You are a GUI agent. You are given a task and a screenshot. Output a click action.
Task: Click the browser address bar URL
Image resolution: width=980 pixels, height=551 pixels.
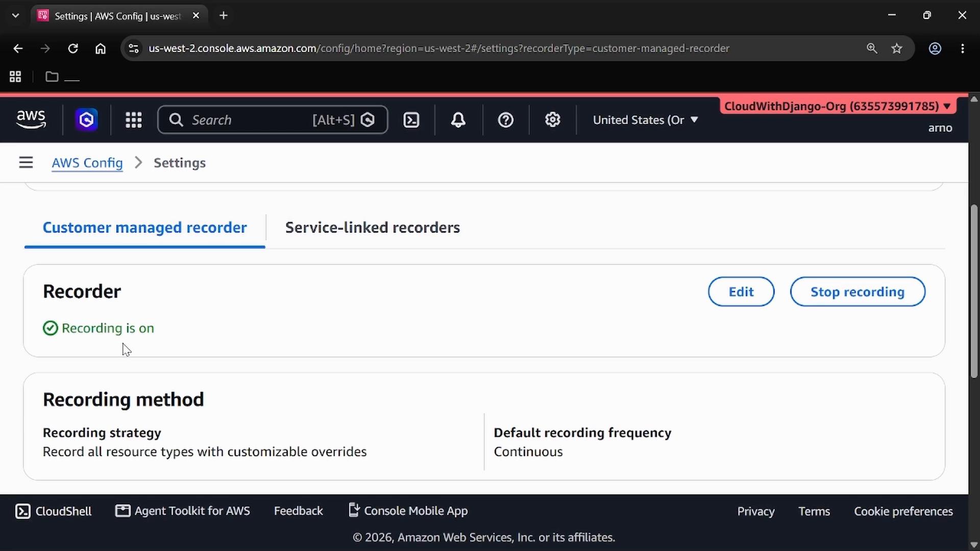click(438, 48)
